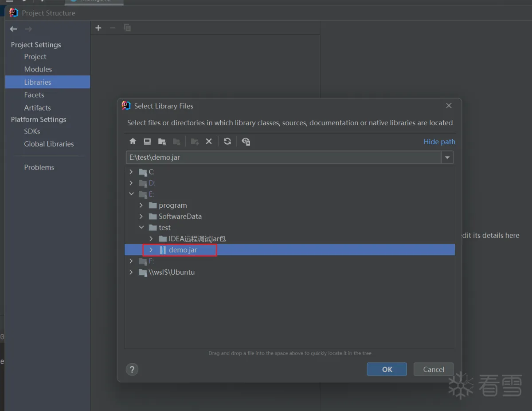532x411 pixels.
Task: Open Problems in the sidebar
Action: click(x=39, y=167)
